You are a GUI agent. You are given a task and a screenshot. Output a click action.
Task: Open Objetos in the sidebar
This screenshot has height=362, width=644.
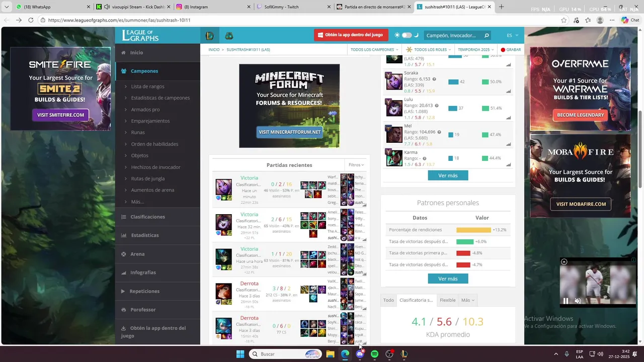tap(140, 156)
